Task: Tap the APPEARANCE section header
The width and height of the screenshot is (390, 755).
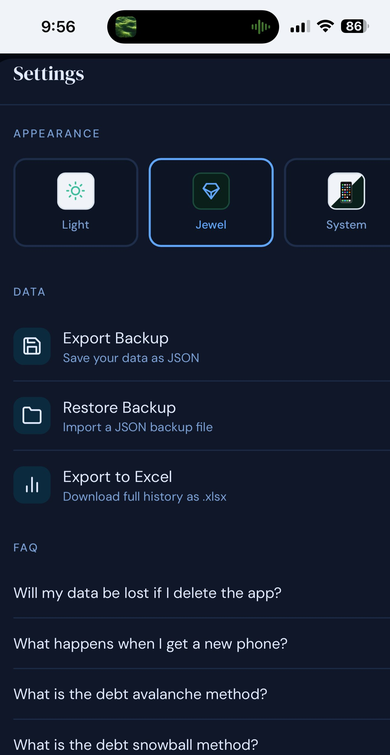Action: pyautogui.click(x=56, y=133)
